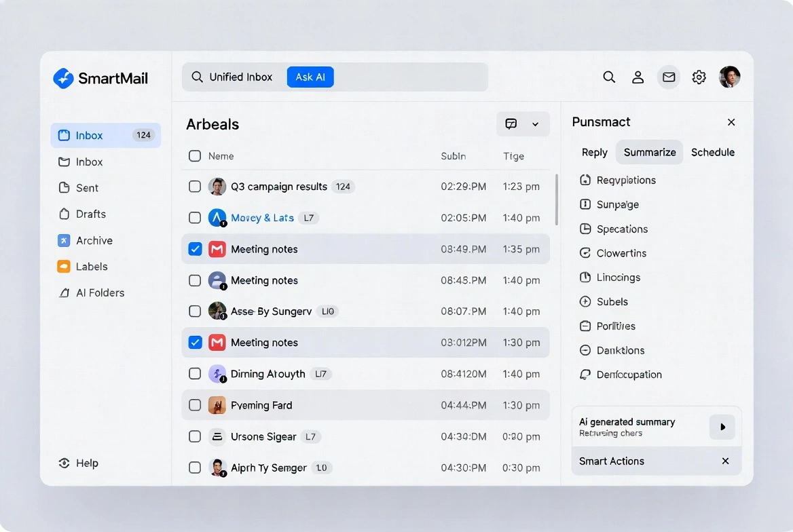The width and height of the screenshot is (793, 532).
Task: Click the view layout icon above email list
Action: coord(511,123)
